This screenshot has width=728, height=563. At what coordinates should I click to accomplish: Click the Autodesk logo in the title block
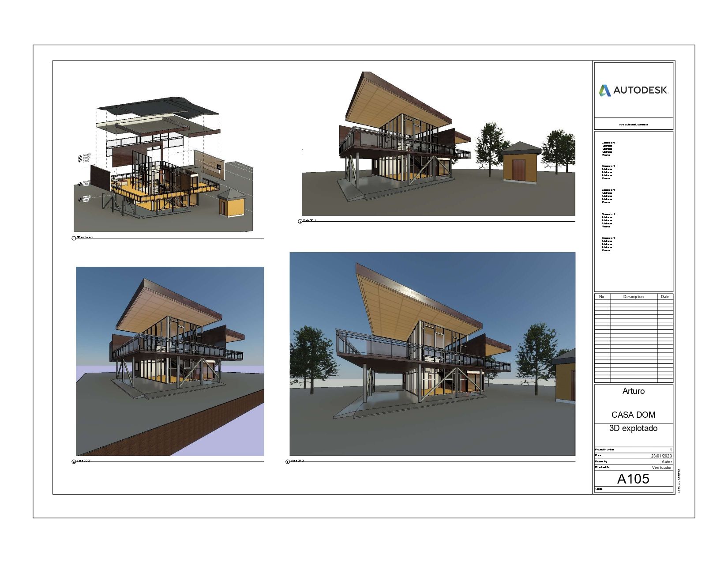[633, 90]
